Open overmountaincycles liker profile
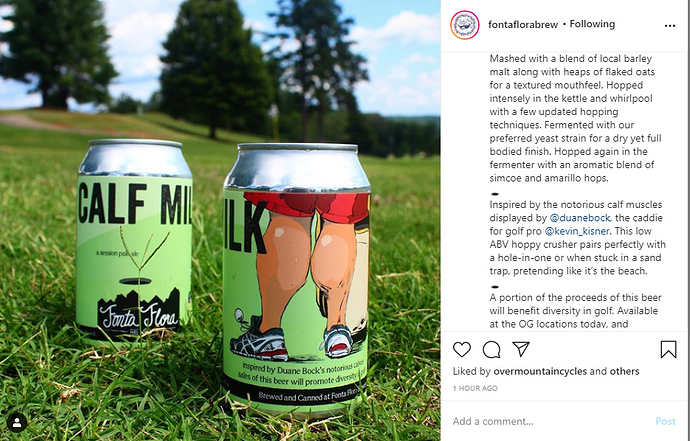 pyautogui.click(x=540, y=371)
